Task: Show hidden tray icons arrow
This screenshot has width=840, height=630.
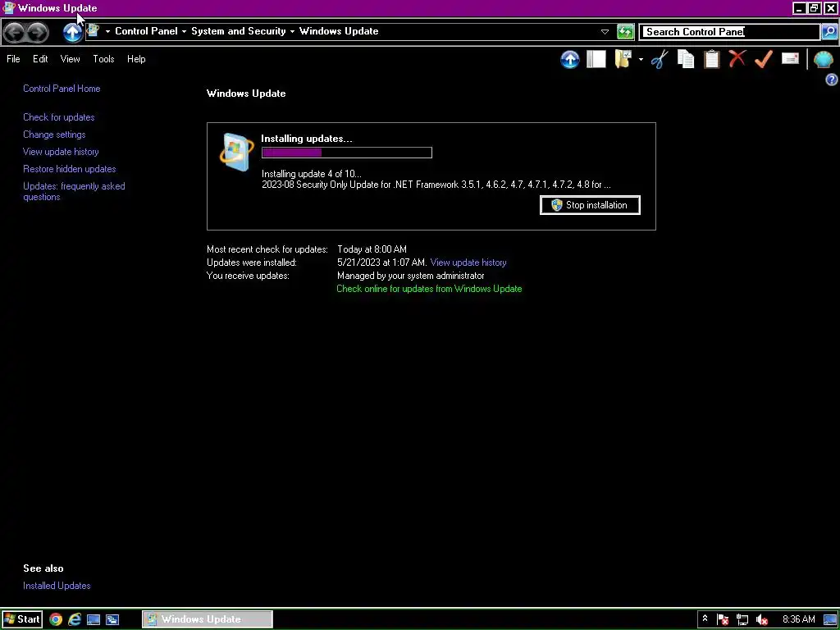Action: pyautogui.click(x=705, y=619)
